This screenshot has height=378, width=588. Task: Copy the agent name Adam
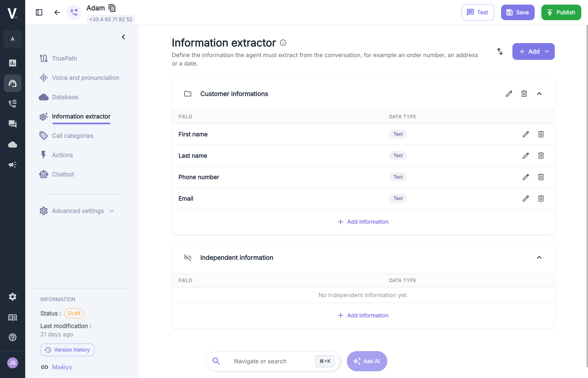(112, 8)
